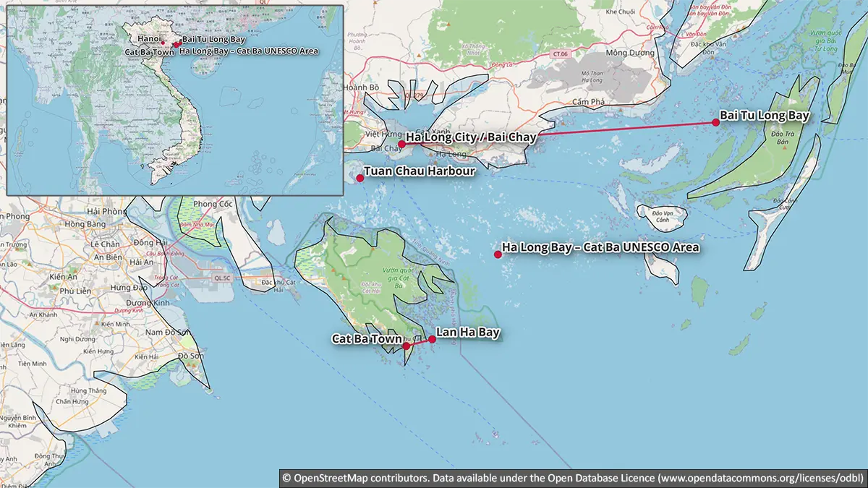Screen dimensions: 868x488
Task: Click the 'Đảo Vạn Cảnh' island label
Action: [x=663, y=216]
